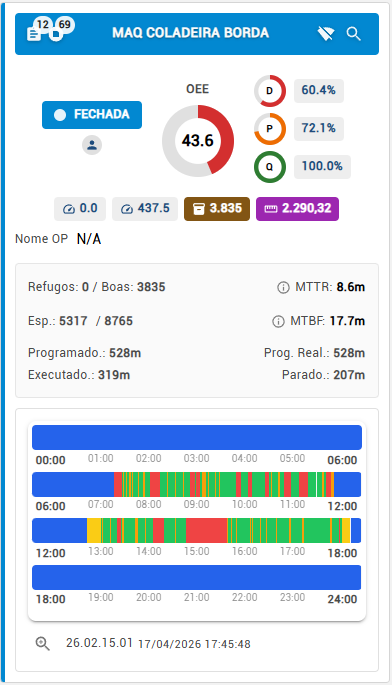Open the documents icon with badge 12
Viewport: 392px width, 685px height.
coord(34,34)
